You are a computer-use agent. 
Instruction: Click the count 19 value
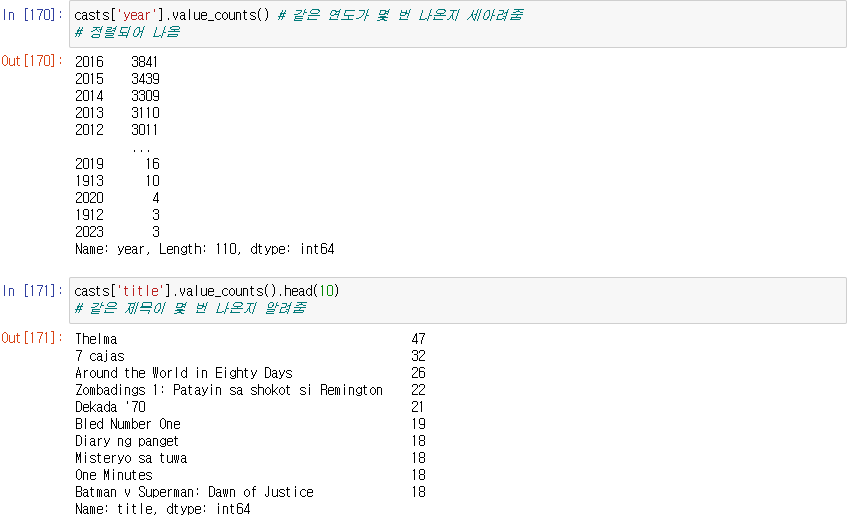[418, 424]
